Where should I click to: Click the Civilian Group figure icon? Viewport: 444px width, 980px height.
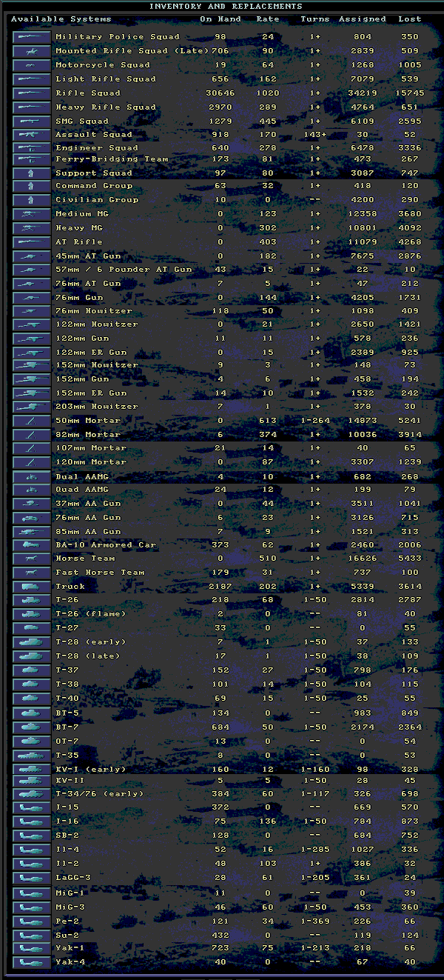pyautogui.click(x=32, y=200)
